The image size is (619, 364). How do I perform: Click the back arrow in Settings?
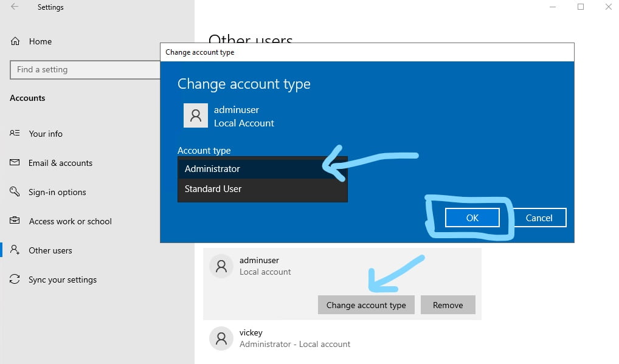[15, 7]
